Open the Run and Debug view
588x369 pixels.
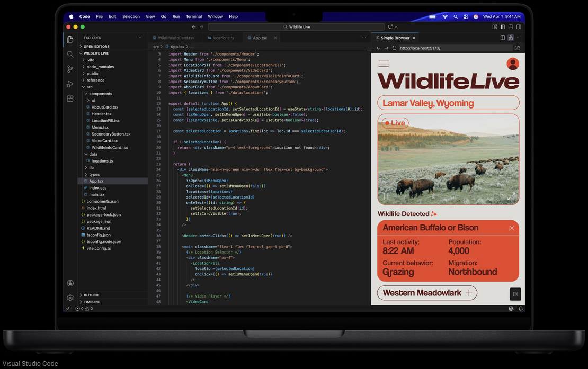coord(70,84)
